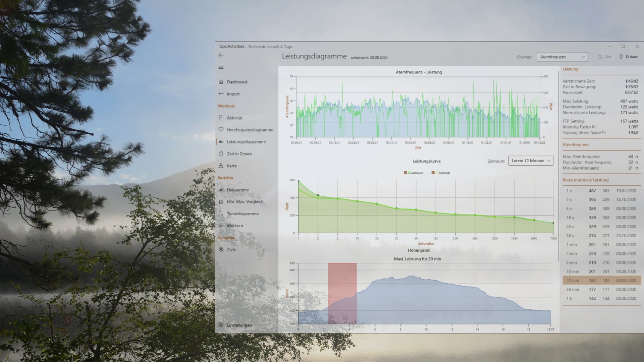Expand the Zeitraum Letzte 12 Monate dropdown
Image resolution: width=644 pixels, height=362 pixels.
coord(531,161)
